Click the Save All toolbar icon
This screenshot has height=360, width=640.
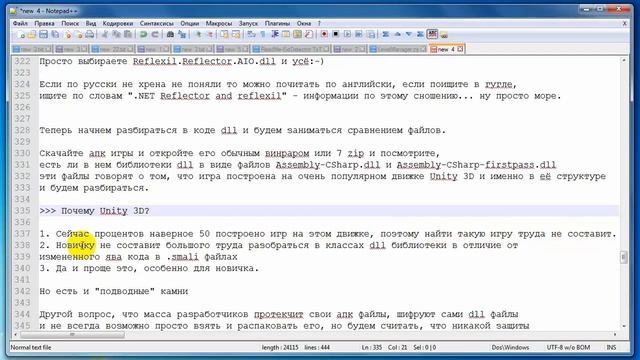(55, 35)
